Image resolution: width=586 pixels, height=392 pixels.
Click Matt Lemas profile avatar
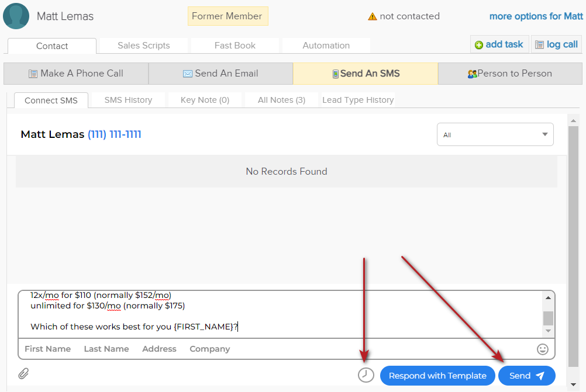[x=16, y=16]
